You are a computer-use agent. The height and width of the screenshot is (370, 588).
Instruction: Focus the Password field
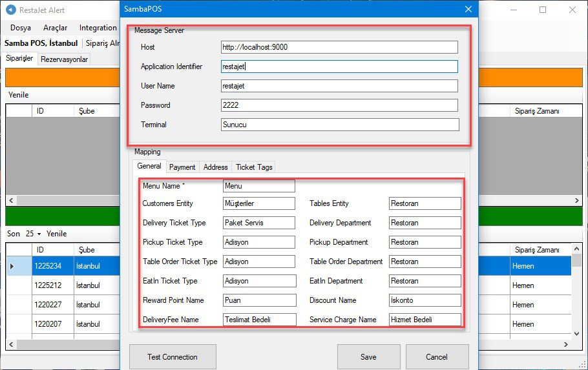(x=339, y=105)
